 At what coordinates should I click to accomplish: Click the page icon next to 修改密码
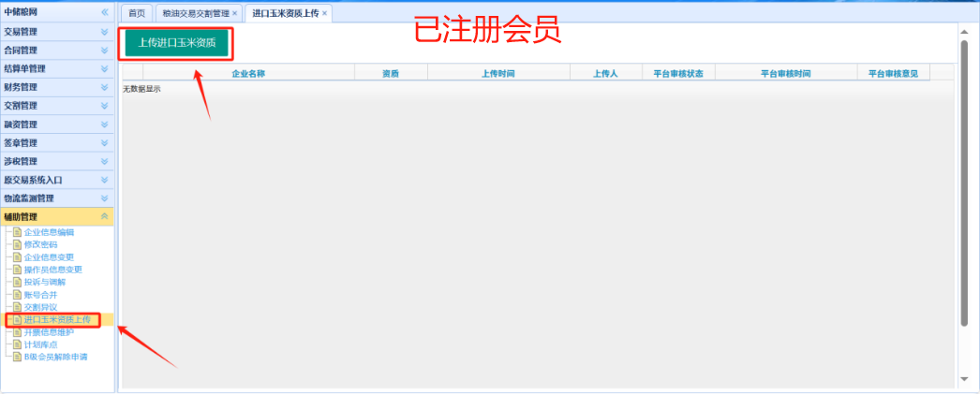[x=17, y=244]
